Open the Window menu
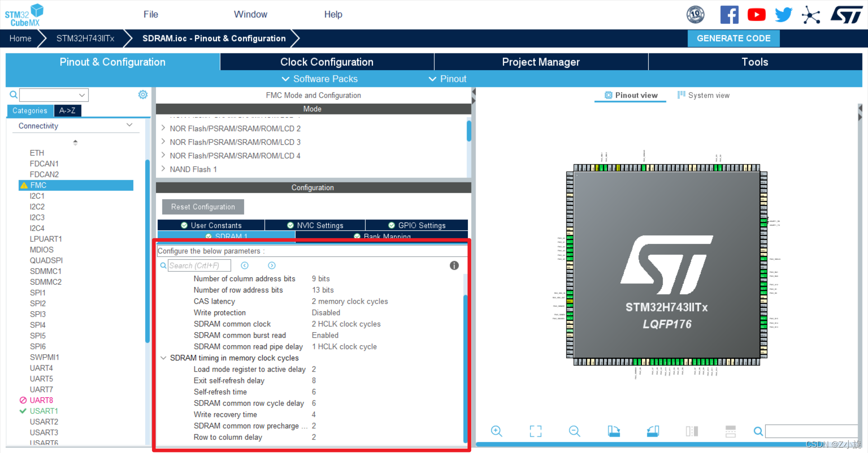This screenshot has height=453, width=868. click(250, 14)
